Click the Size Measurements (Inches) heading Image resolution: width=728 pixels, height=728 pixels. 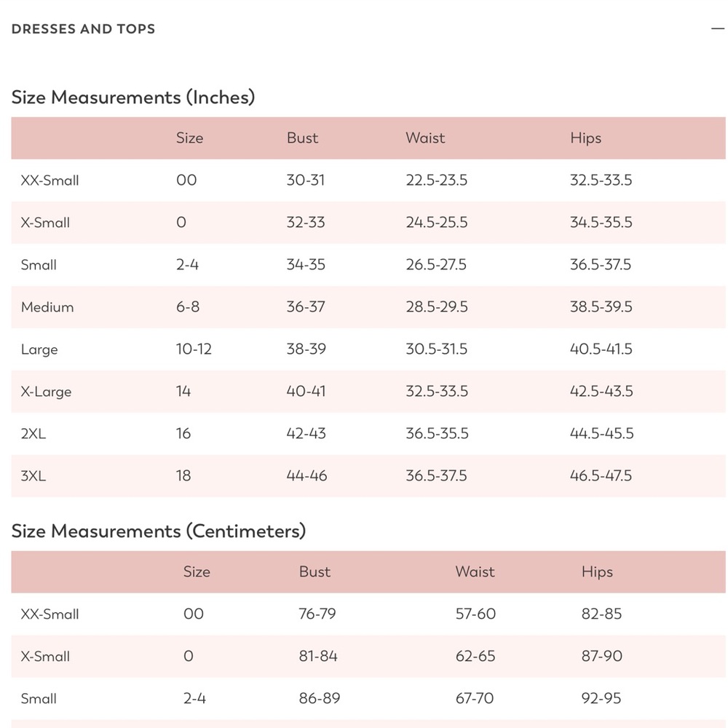coord(133,98)
